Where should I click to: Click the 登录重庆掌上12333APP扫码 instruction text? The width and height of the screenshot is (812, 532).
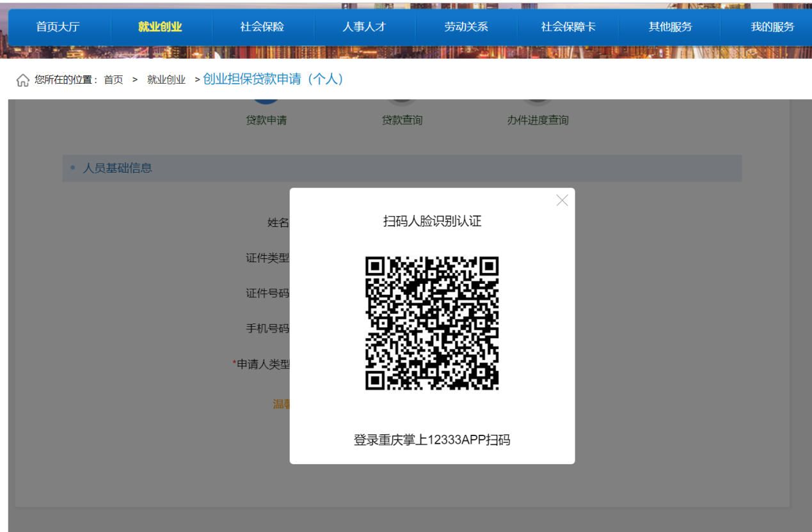click(x=432, y=440)
